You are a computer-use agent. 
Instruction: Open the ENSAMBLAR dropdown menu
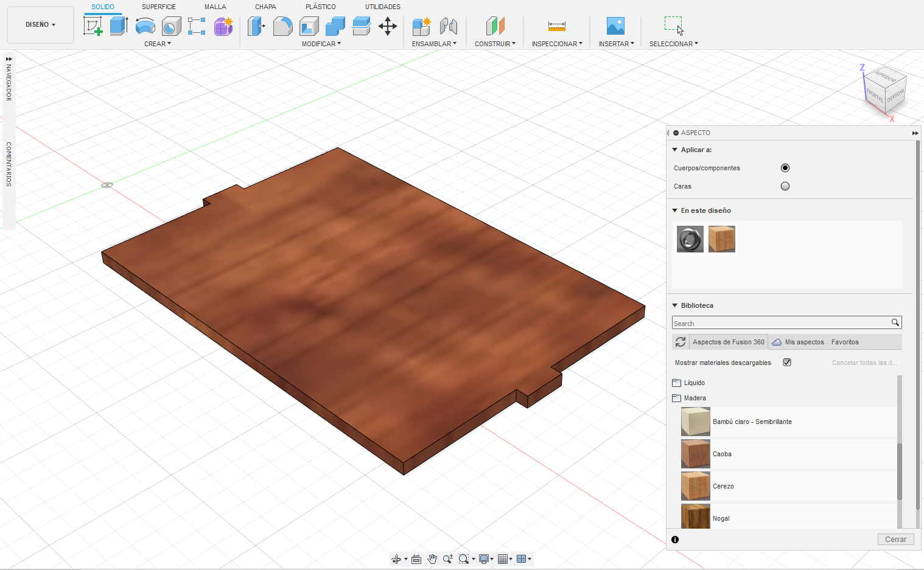click(434, 44)
